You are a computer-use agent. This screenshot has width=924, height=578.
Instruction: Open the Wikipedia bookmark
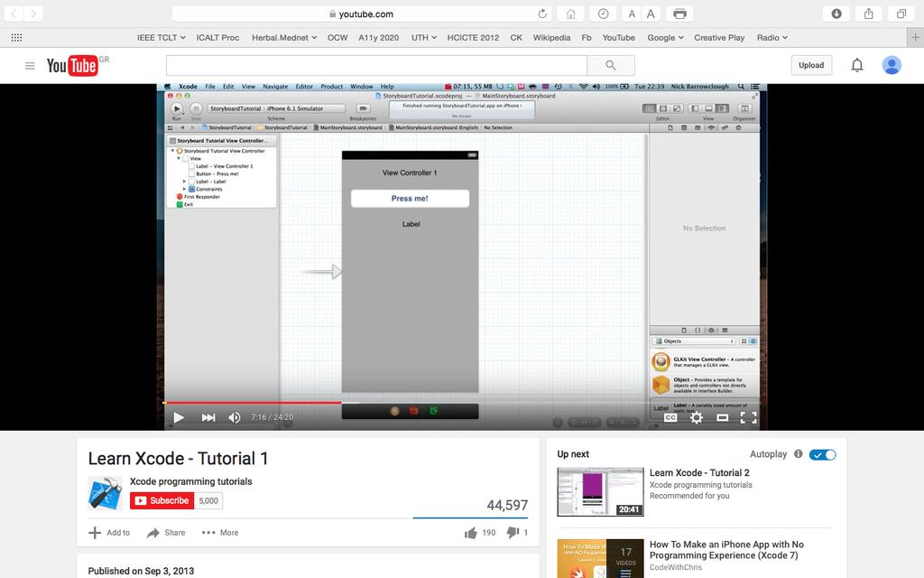[x=551, y=37]
